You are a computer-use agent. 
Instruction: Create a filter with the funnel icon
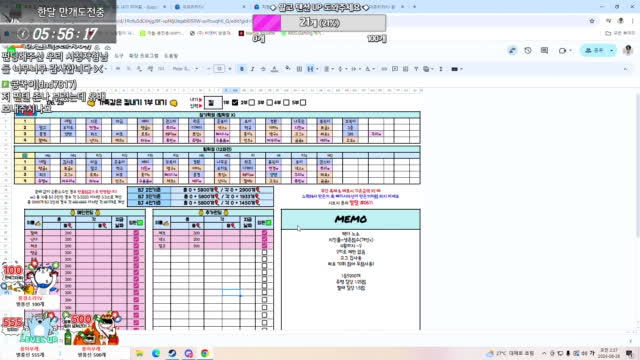coord(416,69)
